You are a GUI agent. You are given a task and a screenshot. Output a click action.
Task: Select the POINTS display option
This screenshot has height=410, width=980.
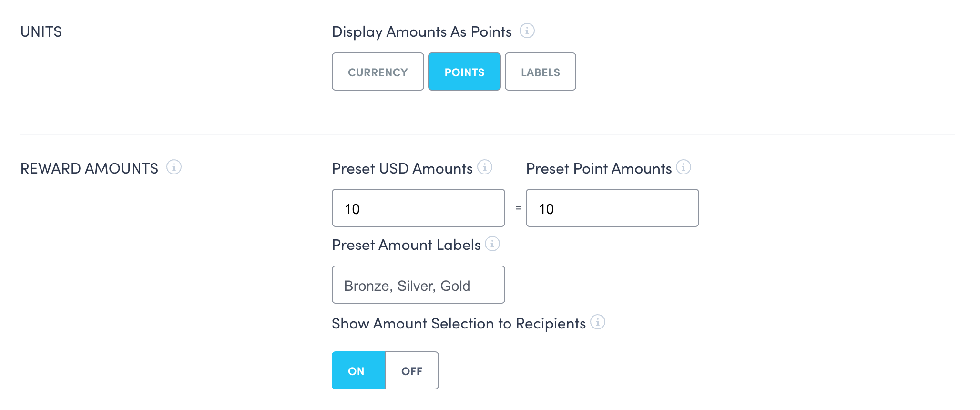pyautogui.click(x=464, y=72)
